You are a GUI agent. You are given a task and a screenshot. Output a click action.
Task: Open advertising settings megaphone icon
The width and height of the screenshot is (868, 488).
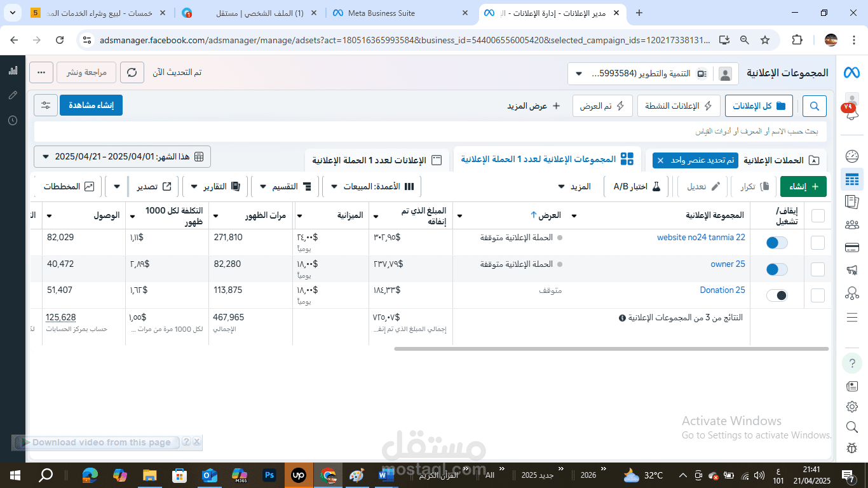852,270
